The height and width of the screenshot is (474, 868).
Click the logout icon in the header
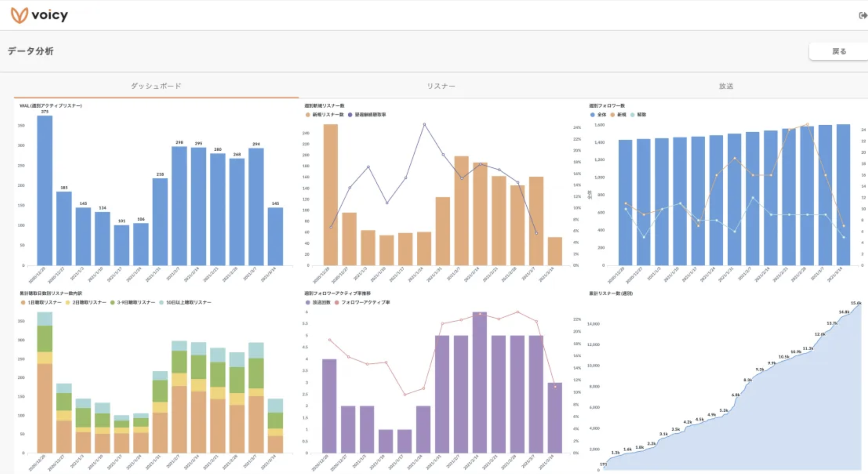863,15
